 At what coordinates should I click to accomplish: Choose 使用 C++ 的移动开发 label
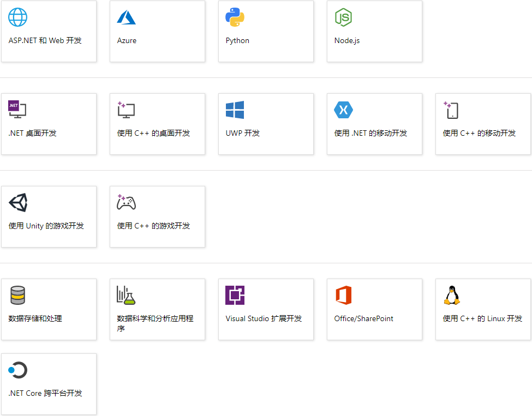tap(479, 133)
